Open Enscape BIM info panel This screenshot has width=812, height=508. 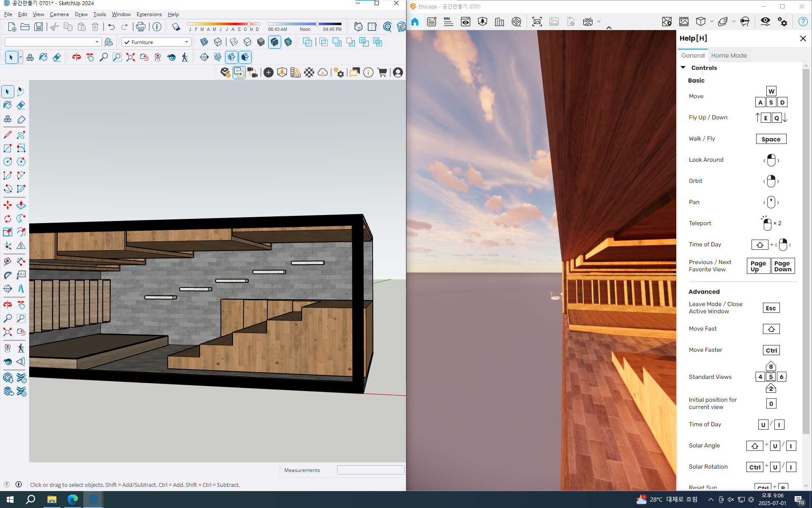(448, 22)
